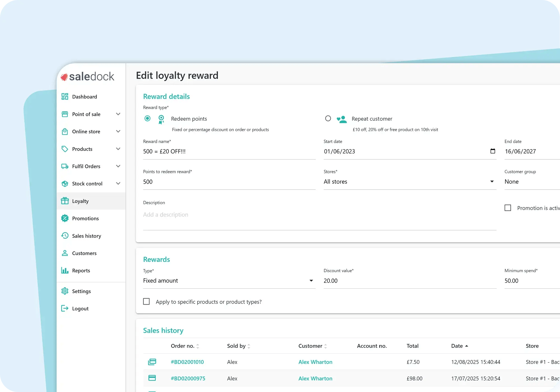Expand the Point of sale submenu chevron
The image size is (560, 392).
(x=118, y=114)
